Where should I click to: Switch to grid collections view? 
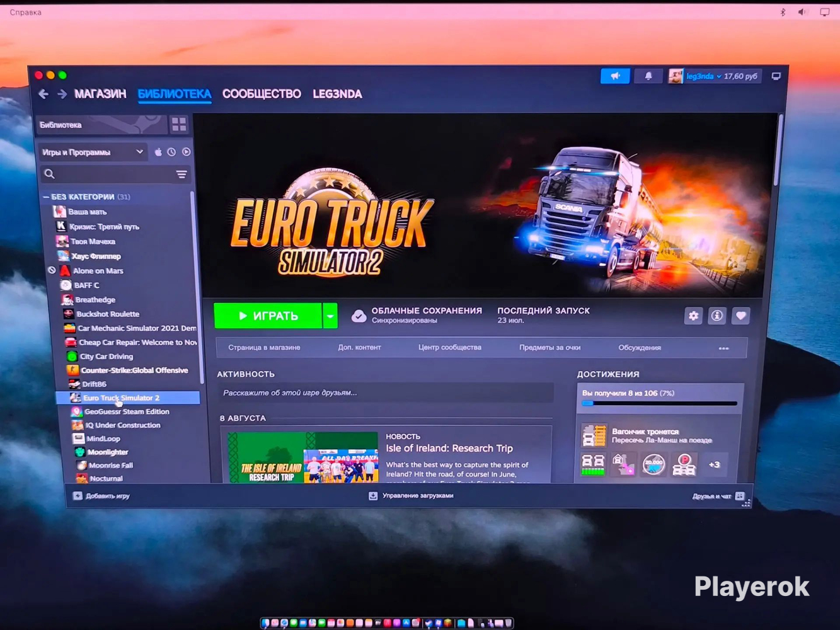(179, 124)
